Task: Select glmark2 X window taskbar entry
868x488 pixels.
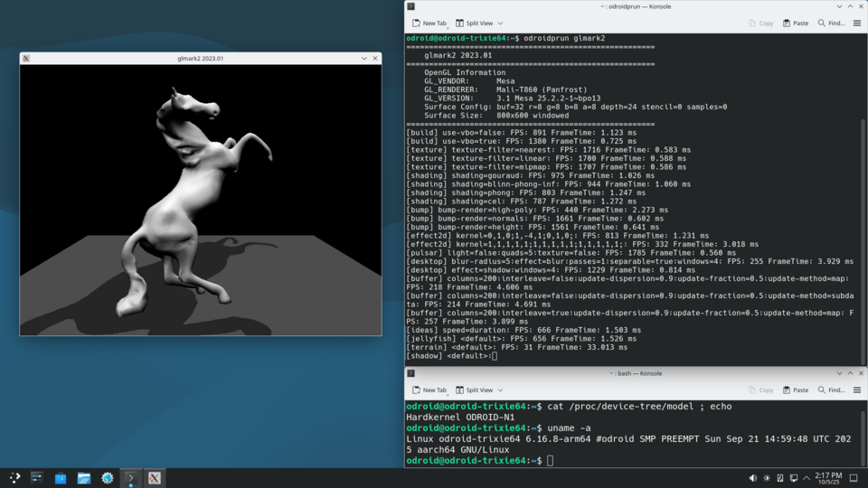Action: tap(155, 477)
